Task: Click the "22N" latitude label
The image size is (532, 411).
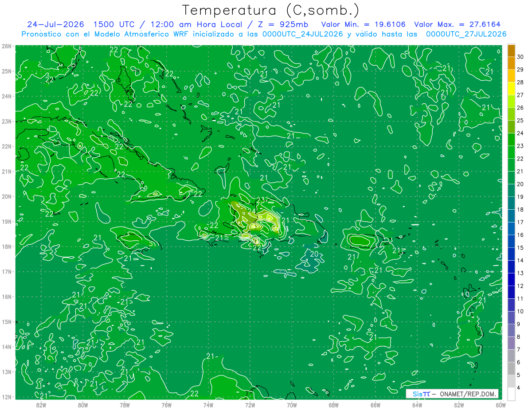Action: tap(6, 146)
